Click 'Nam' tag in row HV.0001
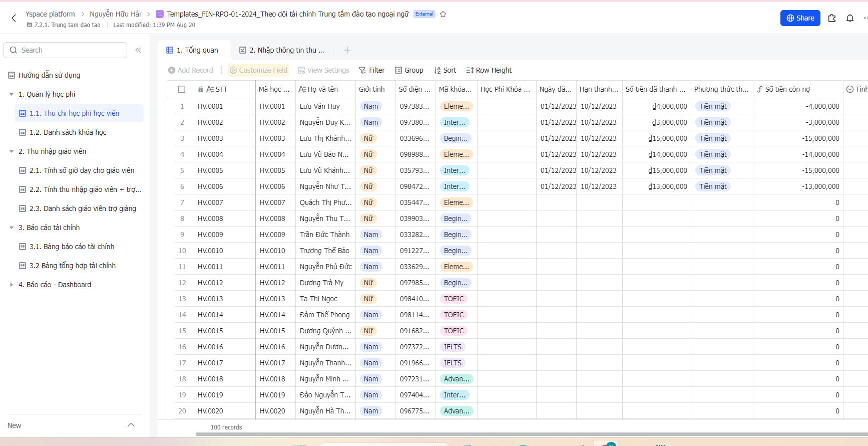Screen dimensions: 868x446 tap(371, 106)
